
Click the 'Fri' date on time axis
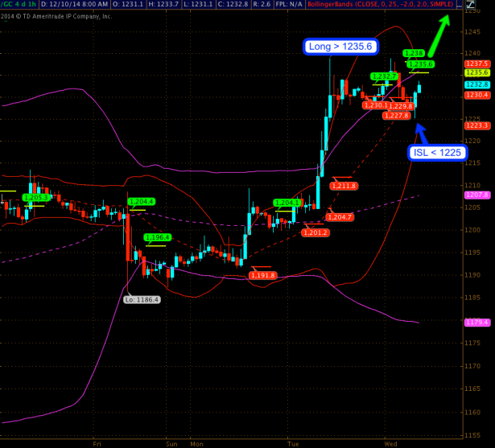point(97,442)
